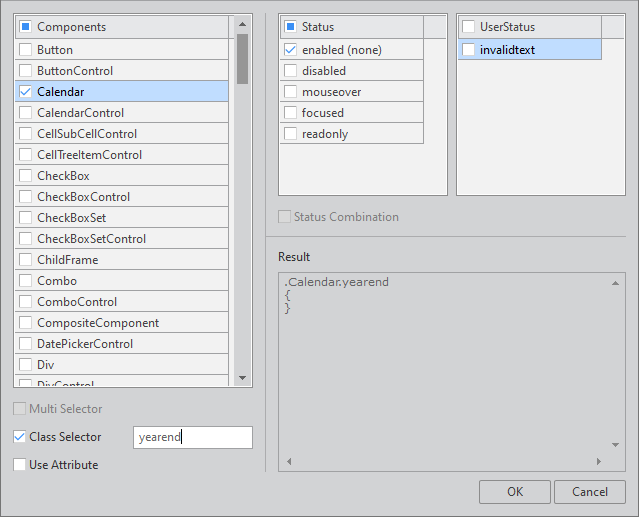Enable the Use Attribute checkbox
The height and width of the screenshot is (517, 639).
coord(20,465)
